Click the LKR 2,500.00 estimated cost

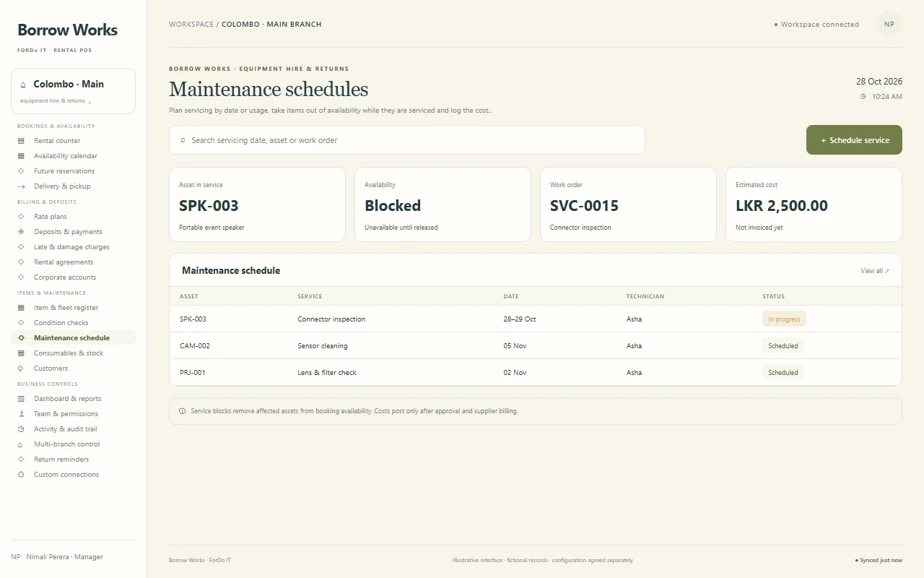click(782, 206)
